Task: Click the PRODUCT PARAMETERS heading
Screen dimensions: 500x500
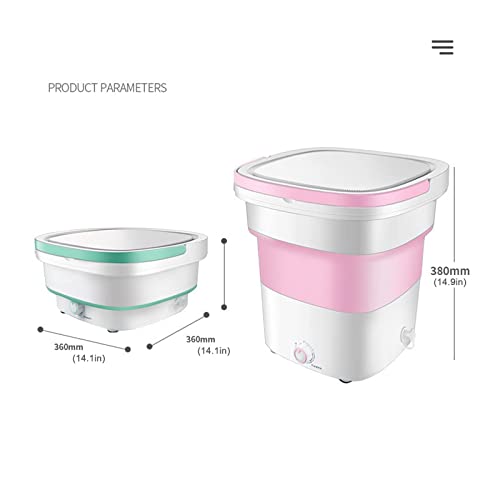Action: click(107, 88)
